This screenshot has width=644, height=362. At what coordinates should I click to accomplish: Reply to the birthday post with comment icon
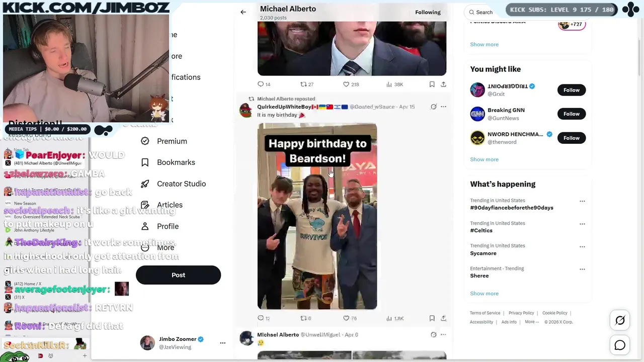tap(261, 318)
